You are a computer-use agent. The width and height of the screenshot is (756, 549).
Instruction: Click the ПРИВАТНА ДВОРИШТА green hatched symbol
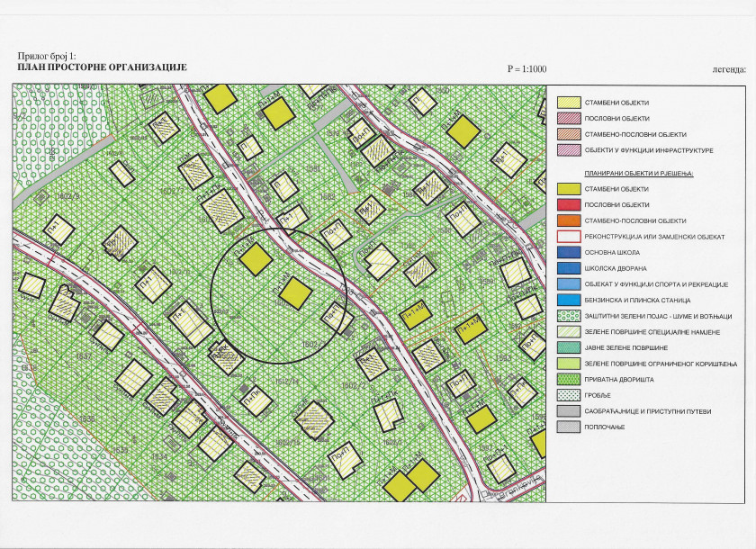click(x=568, y=379)
